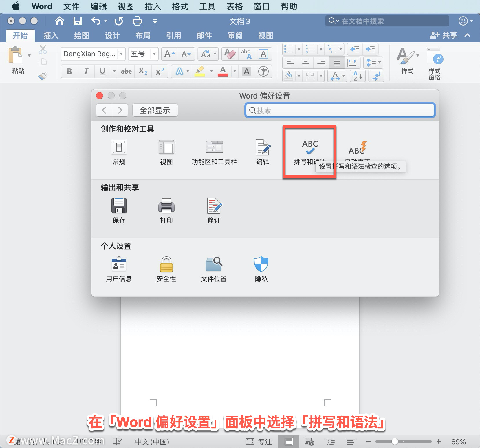
Task: Click the Home icon in title bar
Action: point(60,21)
